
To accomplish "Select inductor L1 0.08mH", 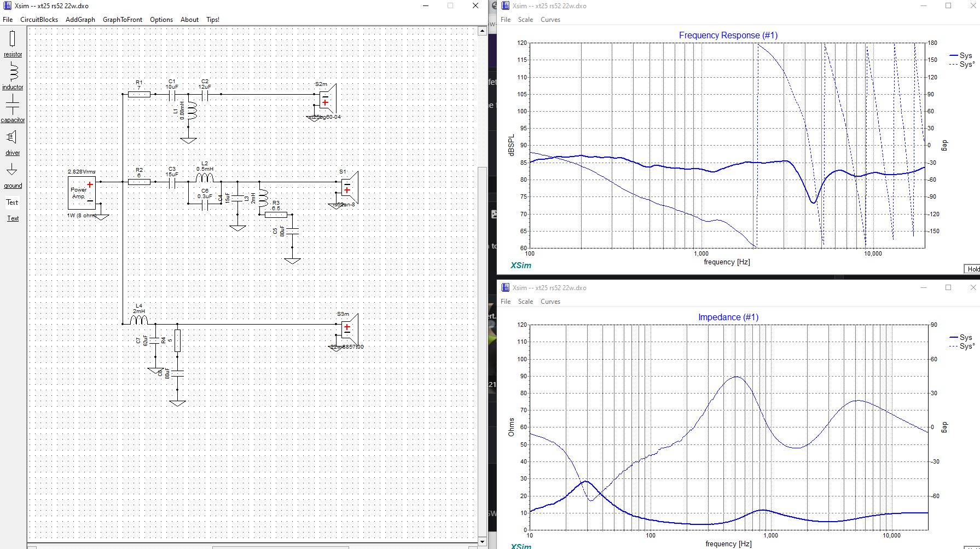I will point(192,111).
